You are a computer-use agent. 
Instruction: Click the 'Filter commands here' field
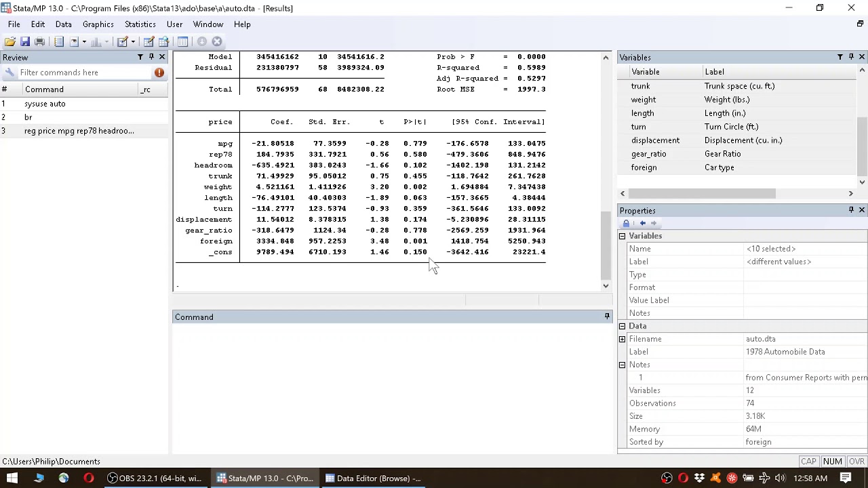pos(85,73)
